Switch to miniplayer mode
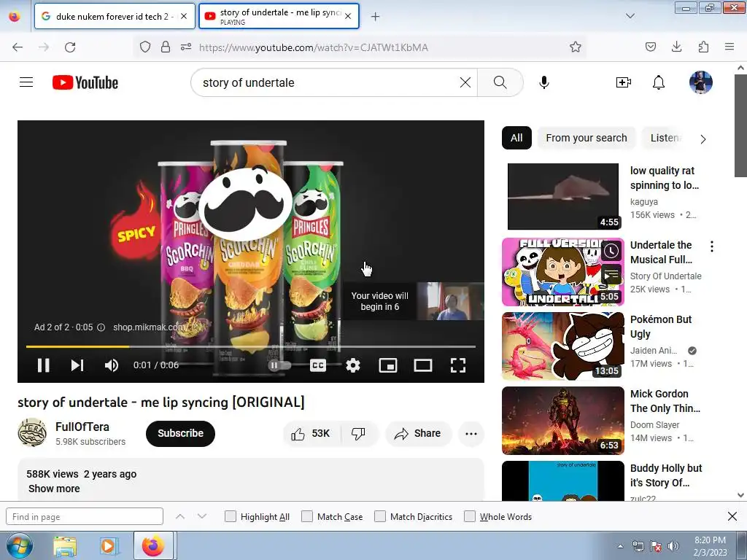Image resolution: width=747 pixels, height=560 pixels. 388,365
